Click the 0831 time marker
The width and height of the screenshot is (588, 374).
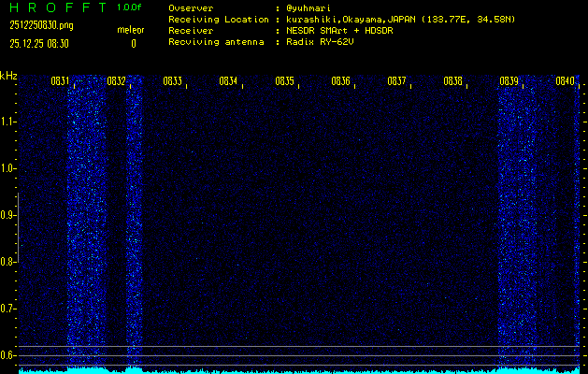[60, 81]
